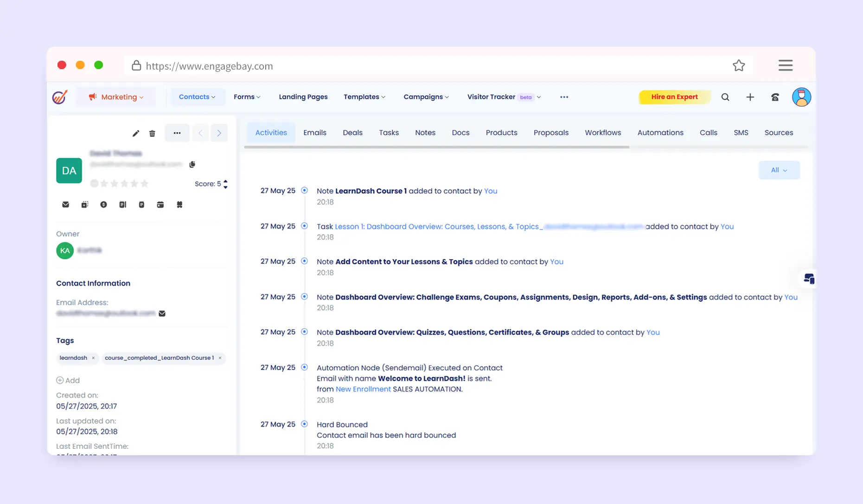Remove the course_completed_LearnDash Course 1 tag
The width and height of the screenshot is (863, 504).
pos(220,358)
